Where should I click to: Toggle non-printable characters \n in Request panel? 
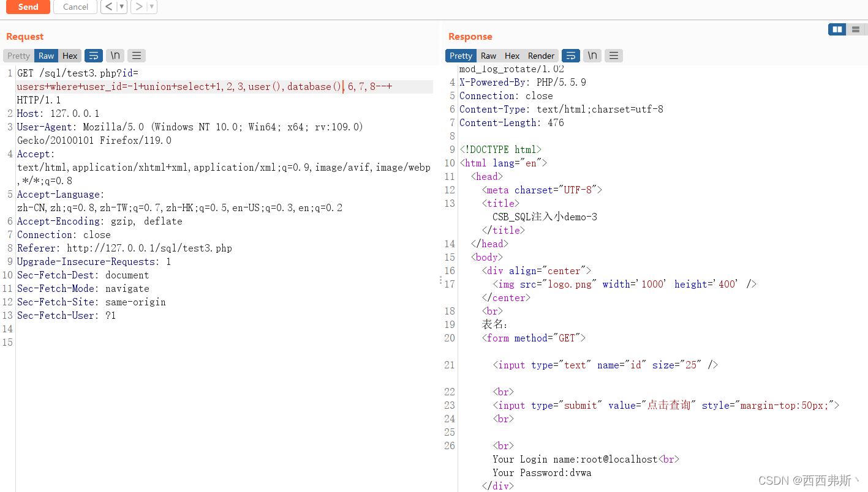[x=115, y=56]
